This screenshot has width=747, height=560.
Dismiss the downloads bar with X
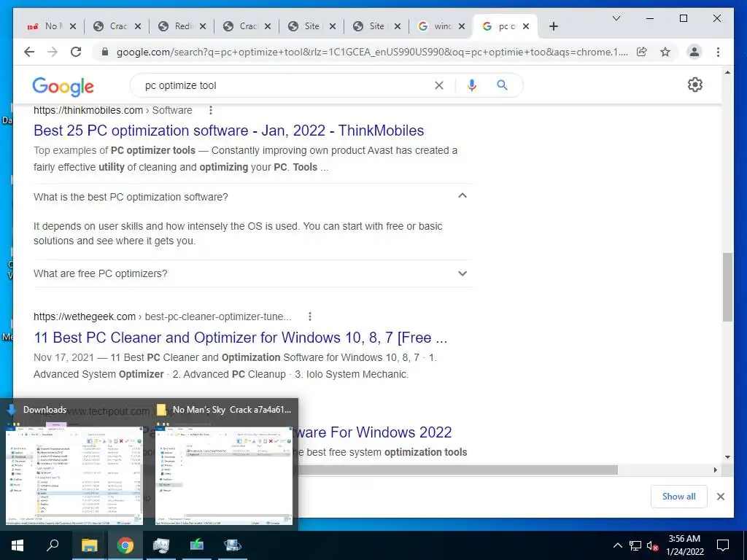tap(720, 497)
